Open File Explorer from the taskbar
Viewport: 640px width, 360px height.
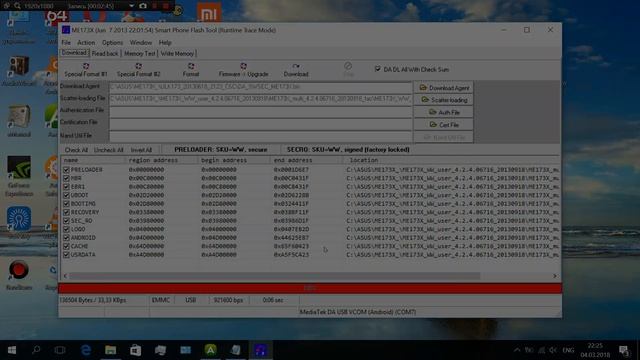(111, 350)
